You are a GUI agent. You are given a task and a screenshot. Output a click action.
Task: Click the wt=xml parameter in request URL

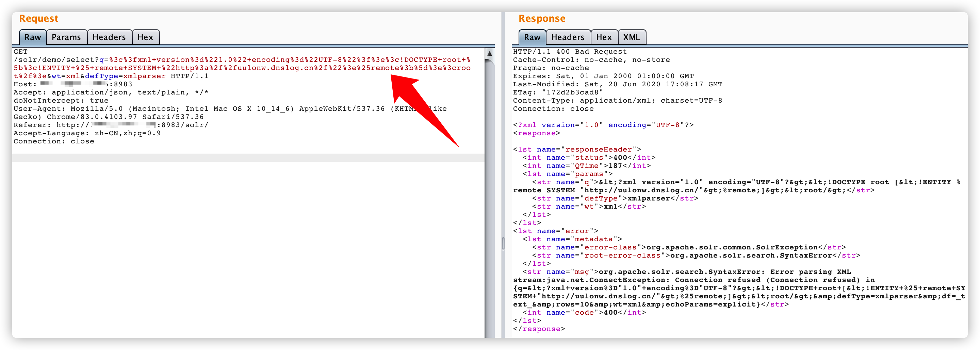coord(66,76)
